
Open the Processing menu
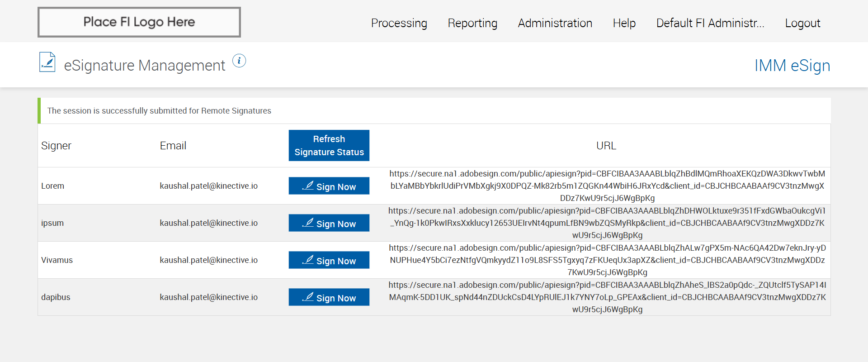(x=399, y=23)
